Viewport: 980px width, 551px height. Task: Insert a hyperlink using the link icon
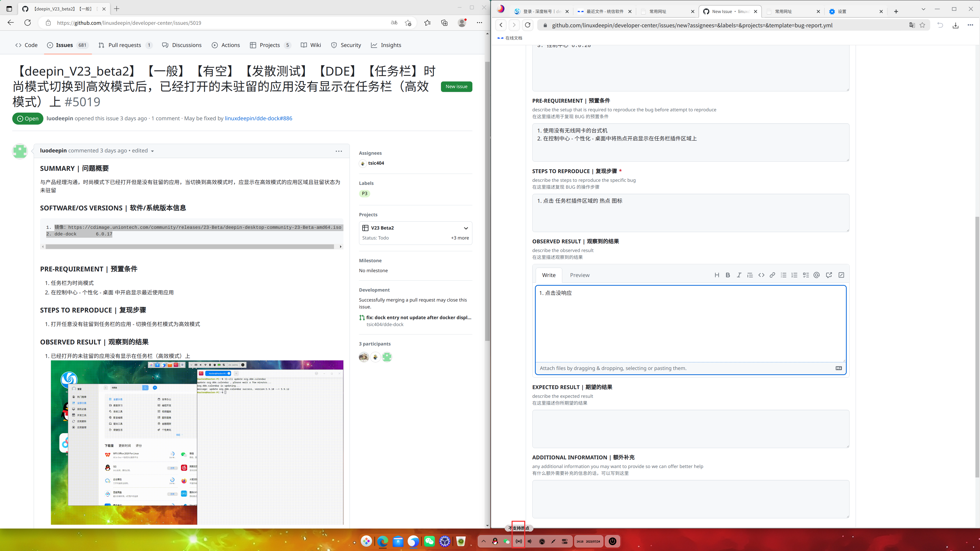pyautogui.click(x=772, y=275)
